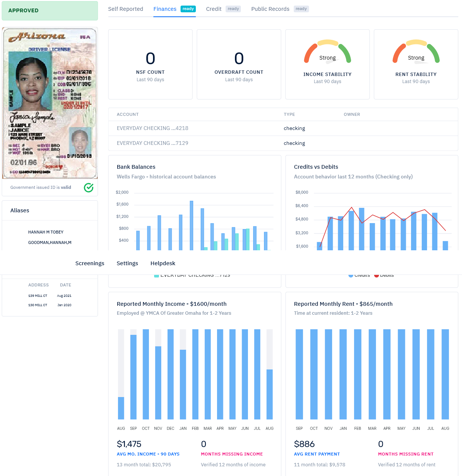Image resolution: width=462 pixels, height=476 pixels.
Task: Click the $1,475 average monthly income value
Action: pos(129,444)
